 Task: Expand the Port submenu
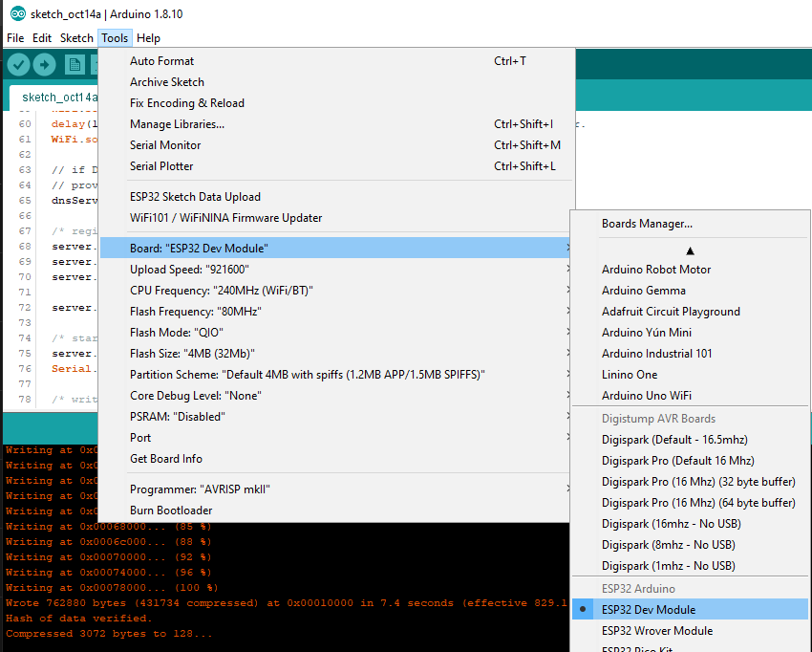coord(336,438)
